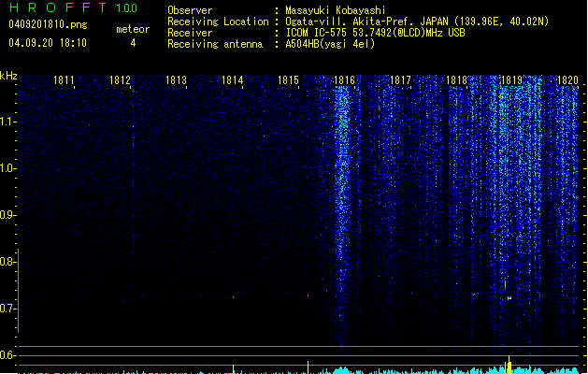Click the 1820 time marker
588x374 pixels.
coord(567,80)
